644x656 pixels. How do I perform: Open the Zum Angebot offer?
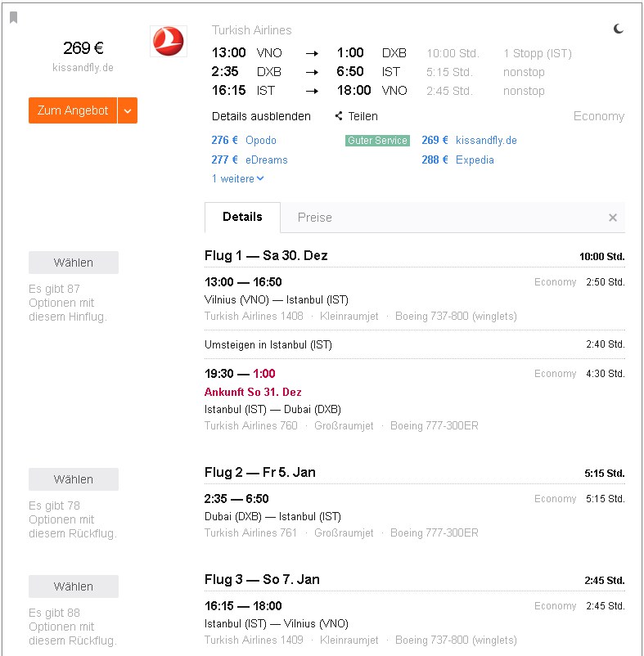point(73,110)
